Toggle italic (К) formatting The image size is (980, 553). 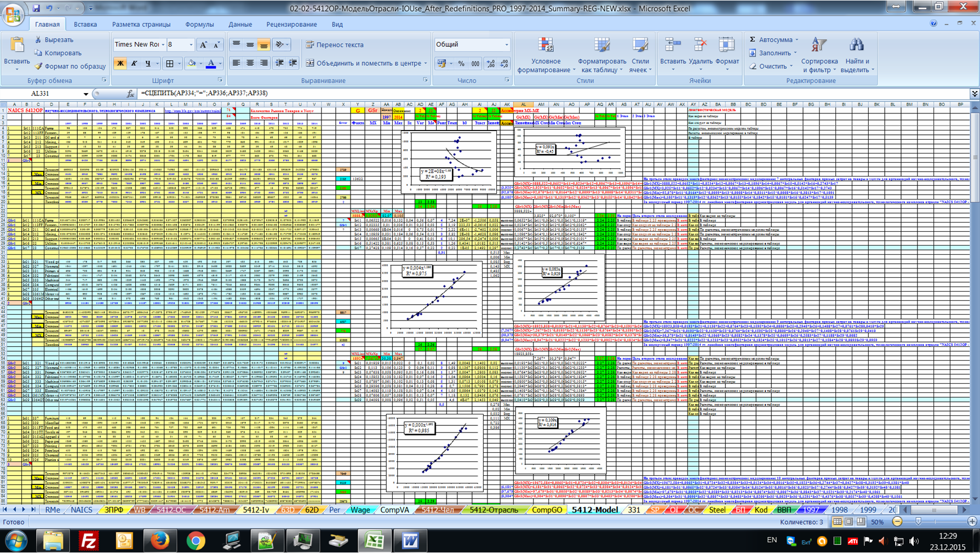[x=134, y=64]
